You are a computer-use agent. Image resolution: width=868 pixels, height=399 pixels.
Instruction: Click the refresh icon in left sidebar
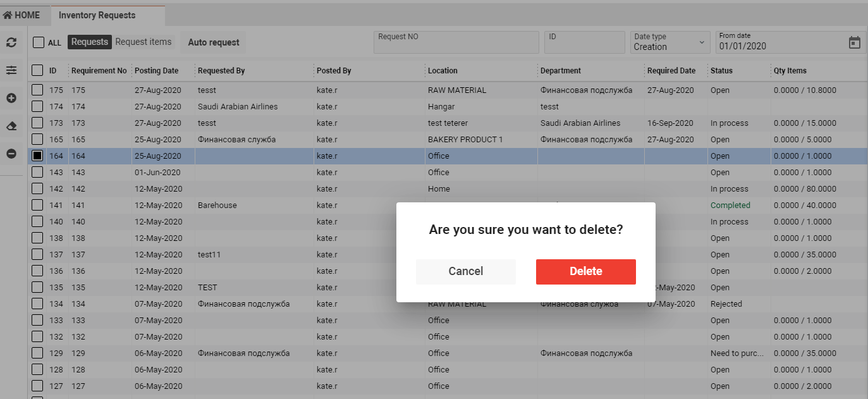pyautogui.click(x=11, y=42)
